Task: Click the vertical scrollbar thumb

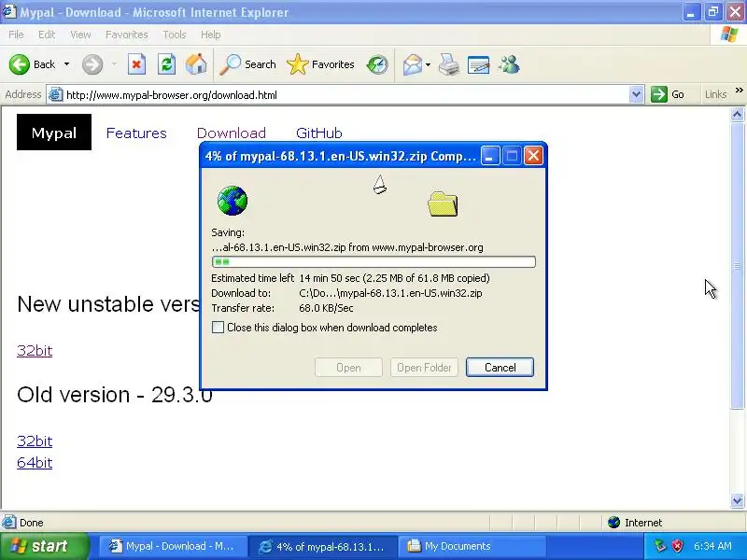Action: tap(737, 266)
